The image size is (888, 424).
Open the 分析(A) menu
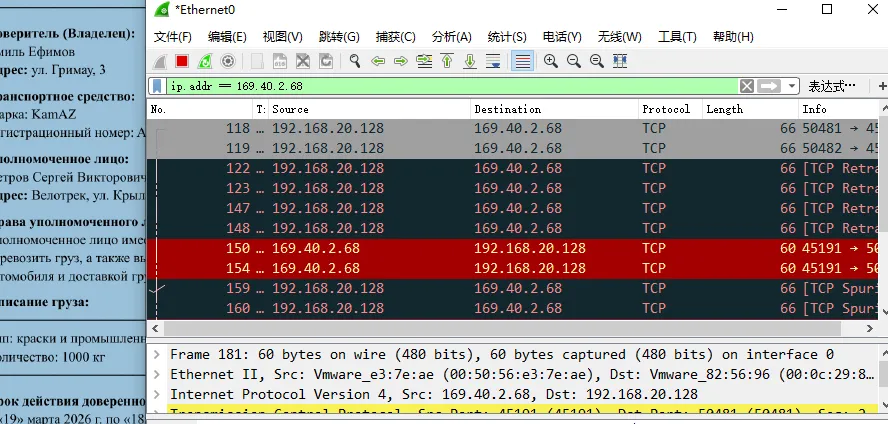click(x=451, y=37)
